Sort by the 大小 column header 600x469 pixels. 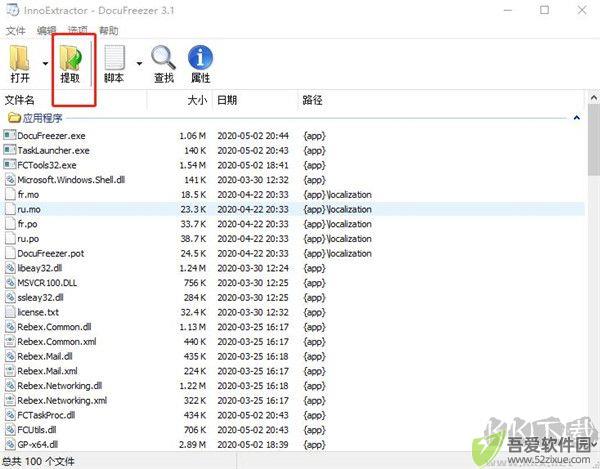(197, 100)
